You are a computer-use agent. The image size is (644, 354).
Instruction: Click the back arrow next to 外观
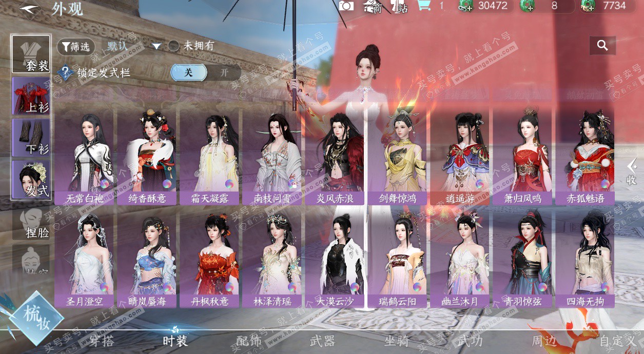[x=29, y=9]
